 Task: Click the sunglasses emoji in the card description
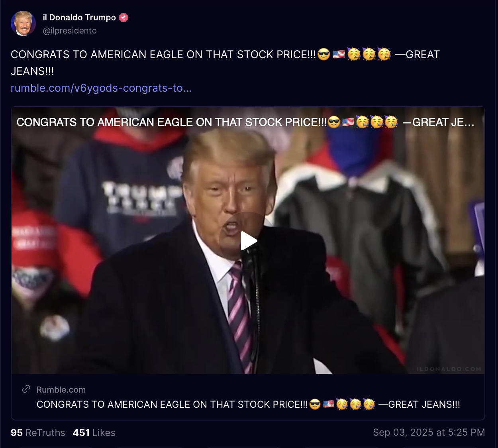pos(315,405)
